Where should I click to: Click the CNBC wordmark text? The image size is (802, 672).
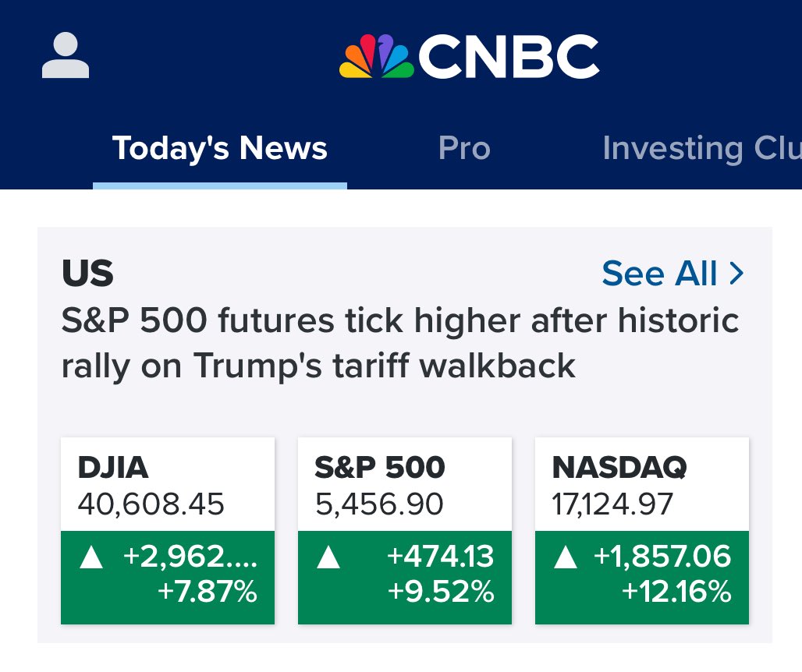tap(509, 56)
